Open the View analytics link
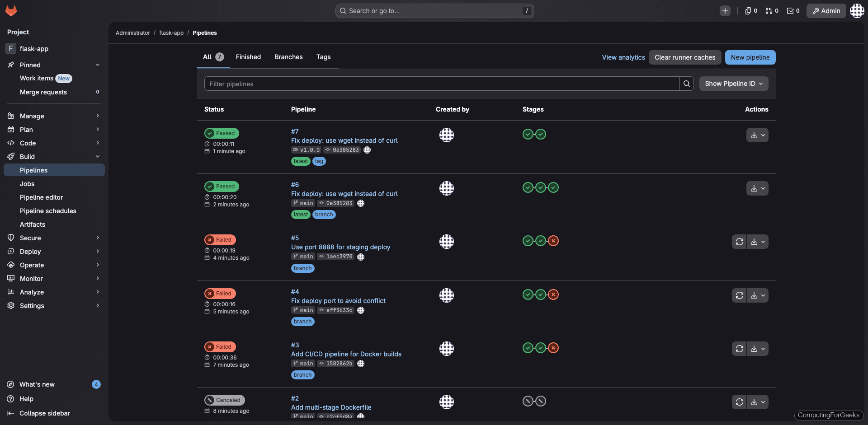The width and height of the screenshot is (868, 425). [623, 57]
